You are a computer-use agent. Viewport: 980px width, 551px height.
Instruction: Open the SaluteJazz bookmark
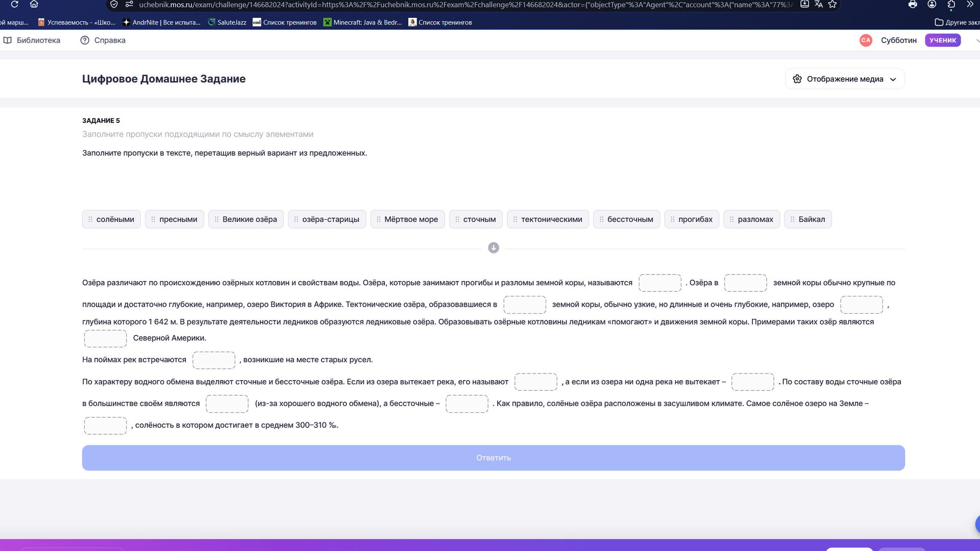(227, 22)
